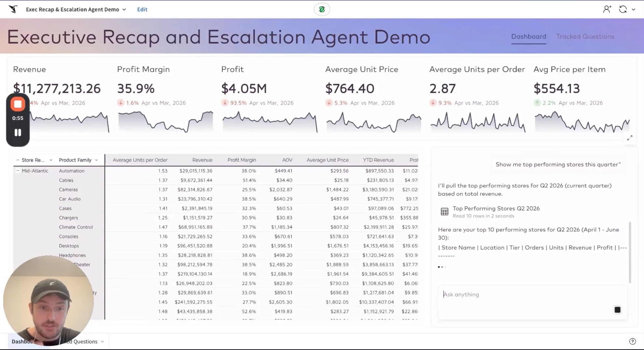Collapse all rows via Store Region header minus

[x=18, y=160]
